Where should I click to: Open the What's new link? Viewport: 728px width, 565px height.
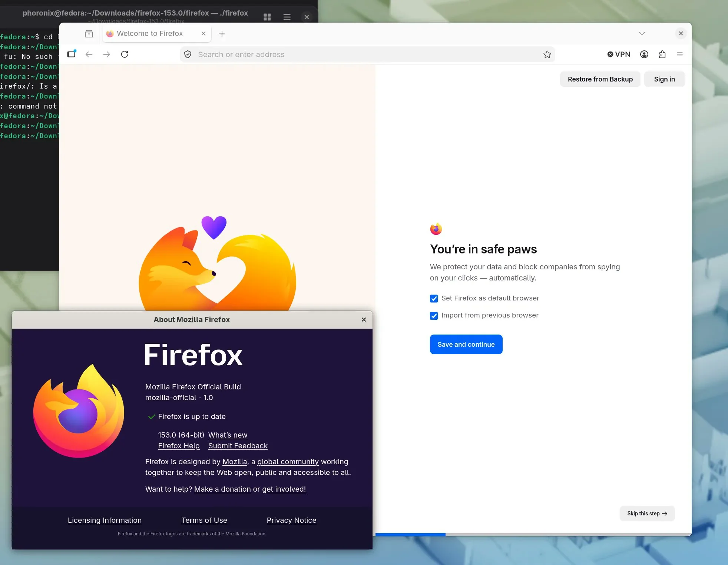(x=228, y=435)
